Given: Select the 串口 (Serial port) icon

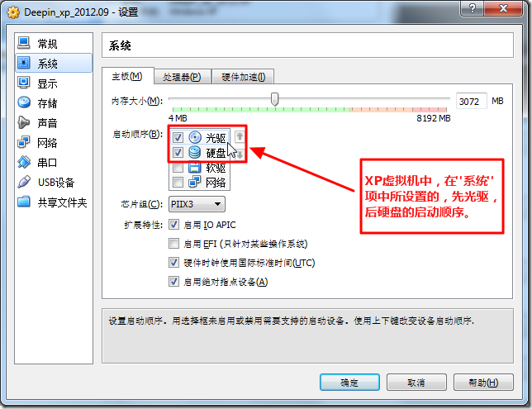Looking at the screenshot, I should pos(24,162).
